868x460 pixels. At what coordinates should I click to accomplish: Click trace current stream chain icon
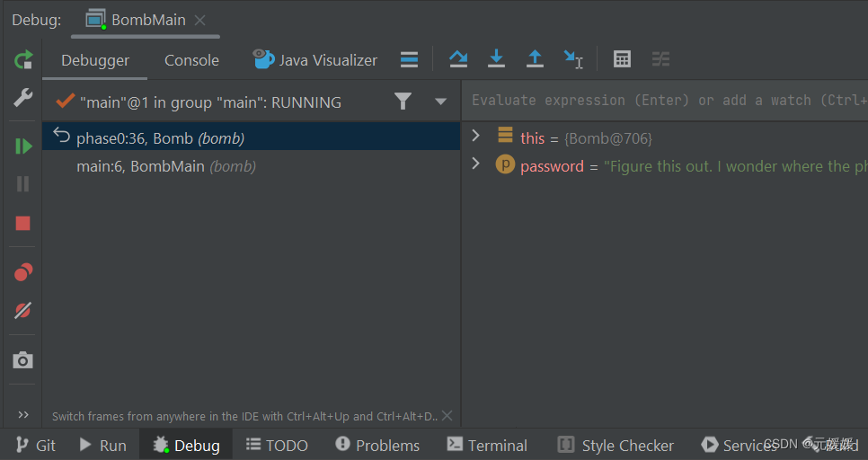[660, 59]
